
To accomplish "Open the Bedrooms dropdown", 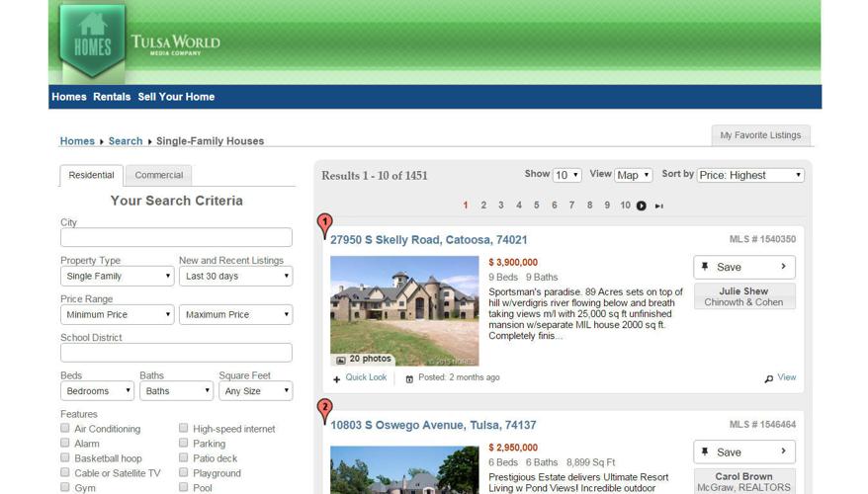I will pos(98,391).
